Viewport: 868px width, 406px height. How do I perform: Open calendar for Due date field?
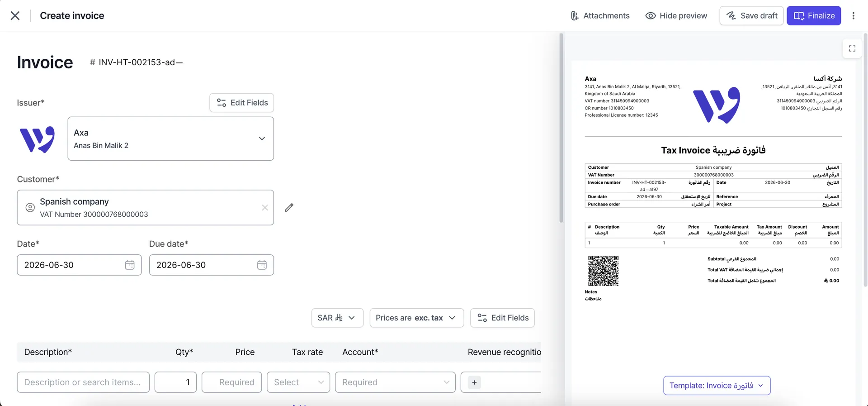[262, 265]
